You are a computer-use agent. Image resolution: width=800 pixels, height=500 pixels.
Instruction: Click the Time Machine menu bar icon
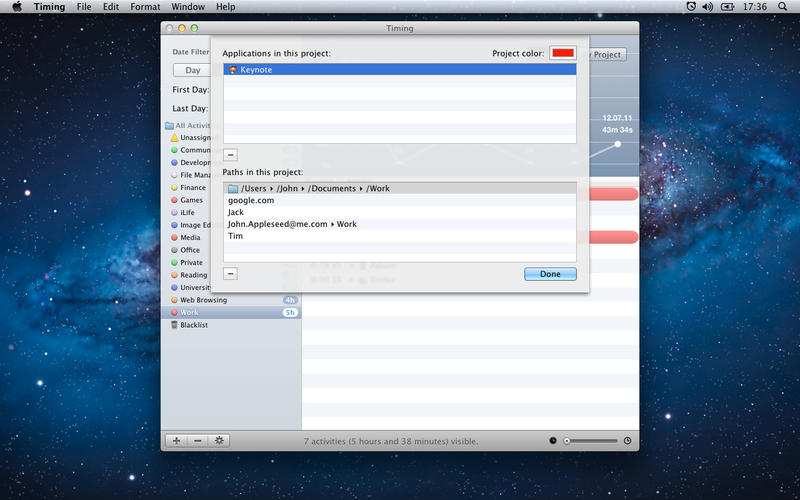point(691,7)
